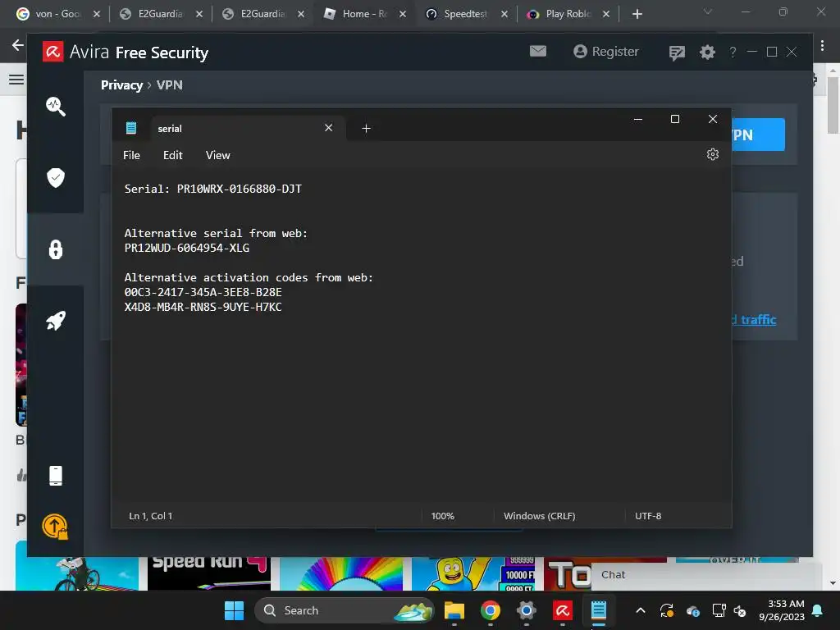Screen dimensions: 840x630
Task: Open Avira Status scan icon in sidebar
Action: click(x=56, y=106)
